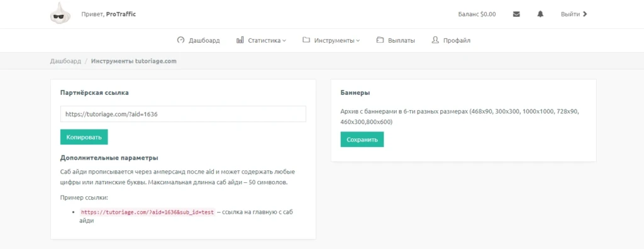The height and width of the screenshot is (249, 644).
Task: Click the sub_id example link code
Action: 147,213
